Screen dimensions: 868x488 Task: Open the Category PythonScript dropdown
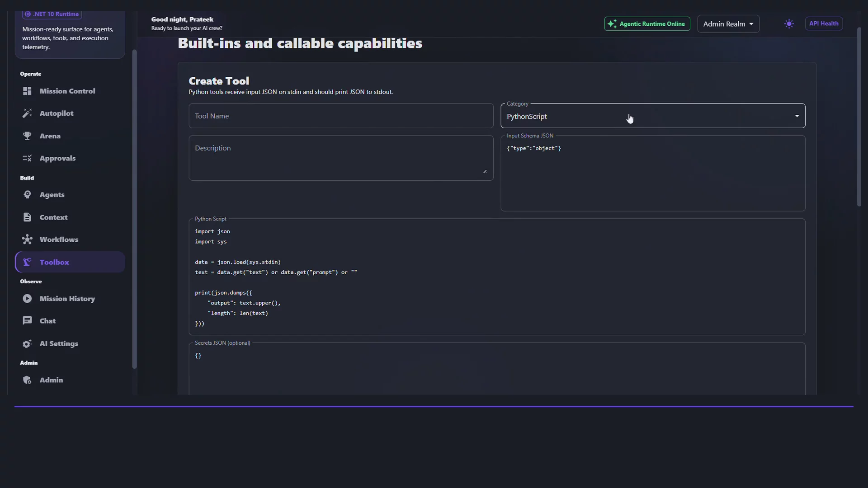[653, 116]
